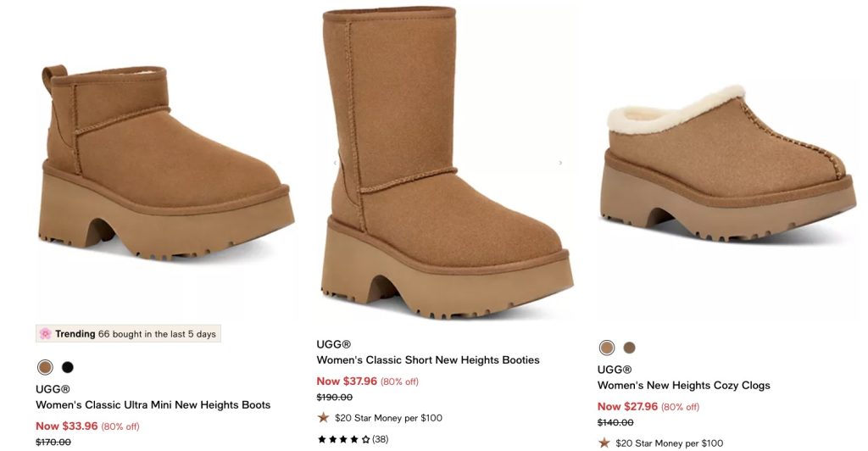Show next image of Classic Short Booties

560,163
